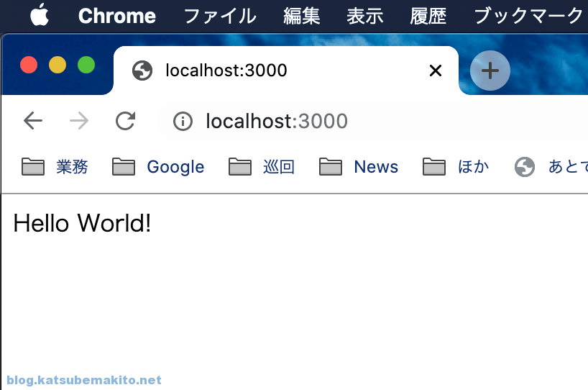View site information via the info icon

click(183, 121)
